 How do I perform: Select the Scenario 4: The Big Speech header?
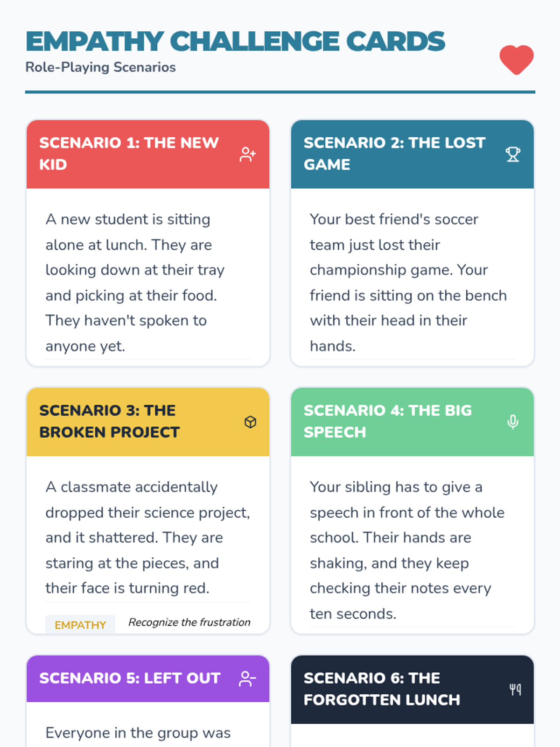[387, 421]
